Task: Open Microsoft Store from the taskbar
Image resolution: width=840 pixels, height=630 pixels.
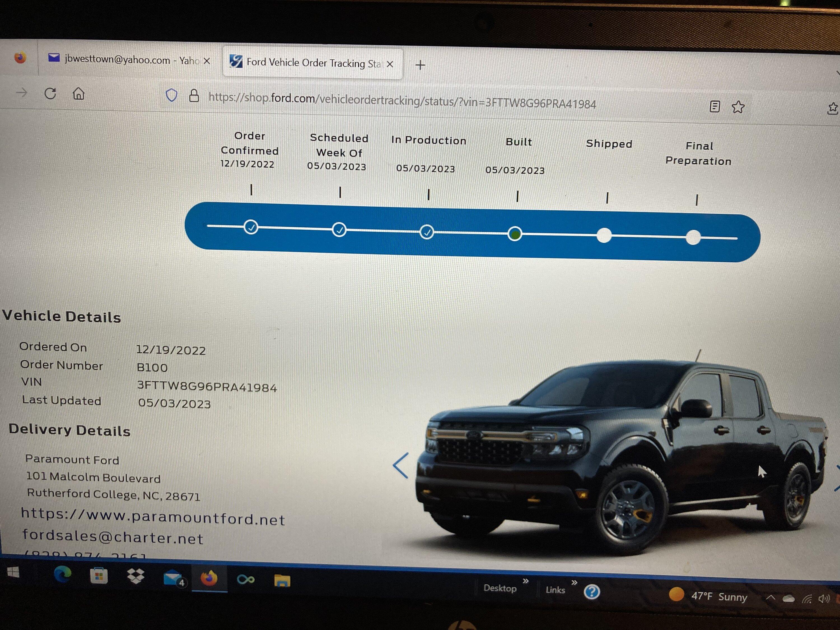Action: (99, 576)
